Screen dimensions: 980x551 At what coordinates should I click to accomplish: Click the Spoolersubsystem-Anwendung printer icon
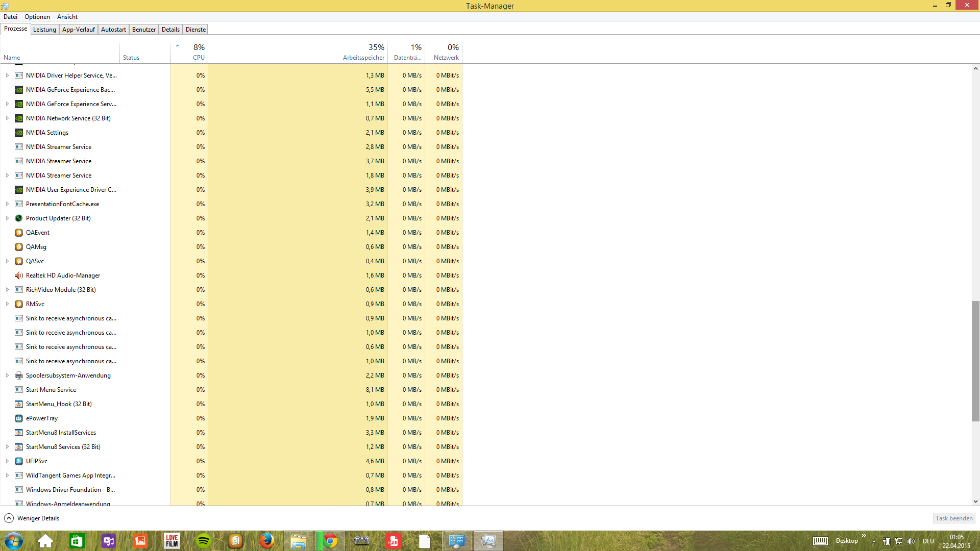19,375
